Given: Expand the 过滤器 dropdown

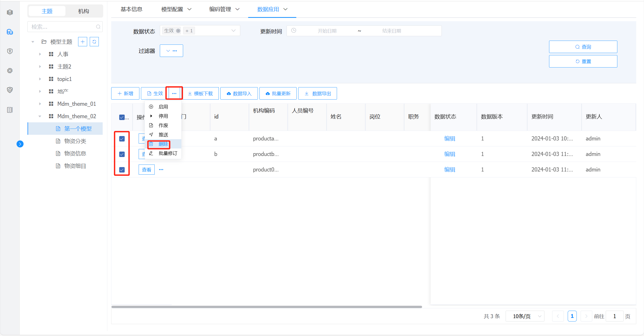Looking at the screenshot, I should click(x=171, y=51).
